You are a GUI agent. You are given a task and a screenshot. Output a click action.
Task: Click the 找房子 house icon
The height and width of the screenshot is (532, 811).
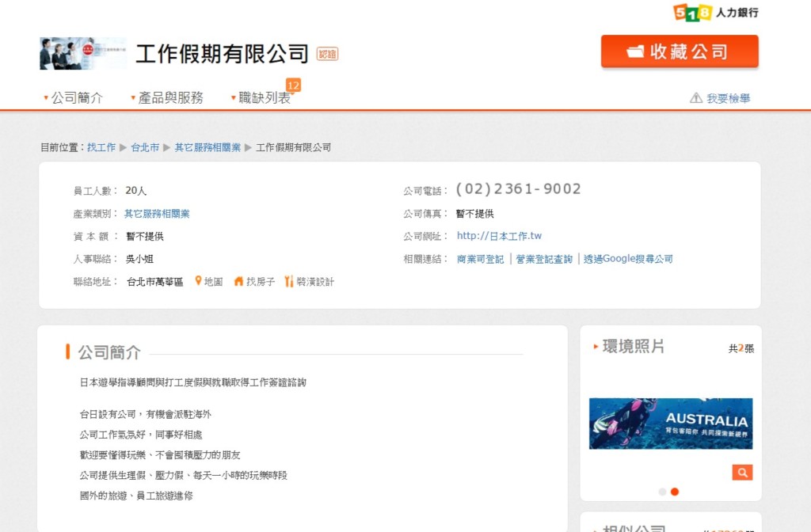click(x=238, y=281)
